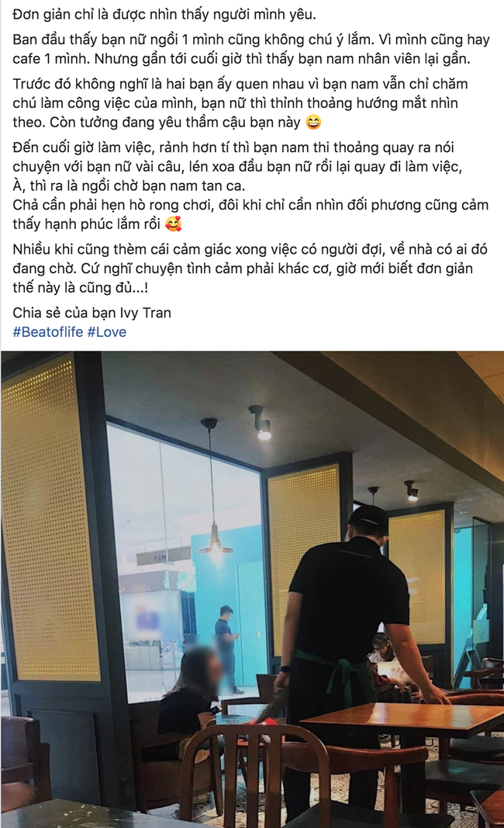The image size is (504, 828).
Task: Click the heart-face emoji after 'hạnh phúc lắm rồi'
Action: tap(174, 224)
